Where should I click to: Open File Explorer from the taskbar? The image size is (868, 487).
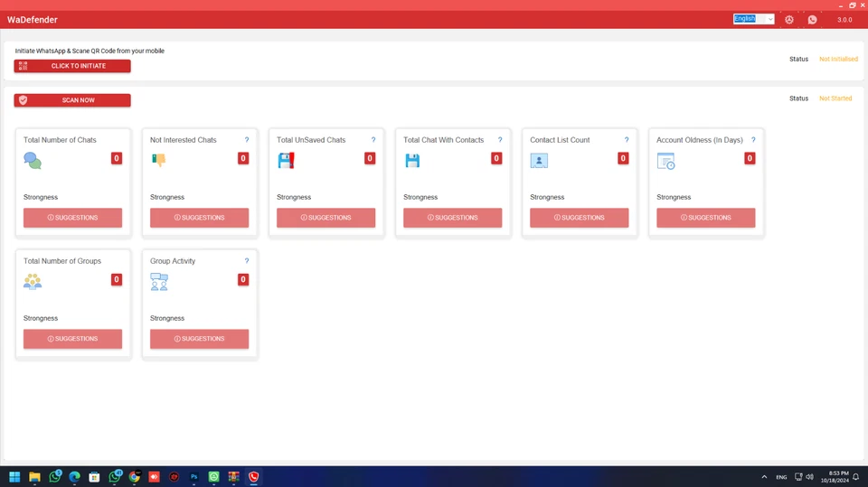[34, 476]
